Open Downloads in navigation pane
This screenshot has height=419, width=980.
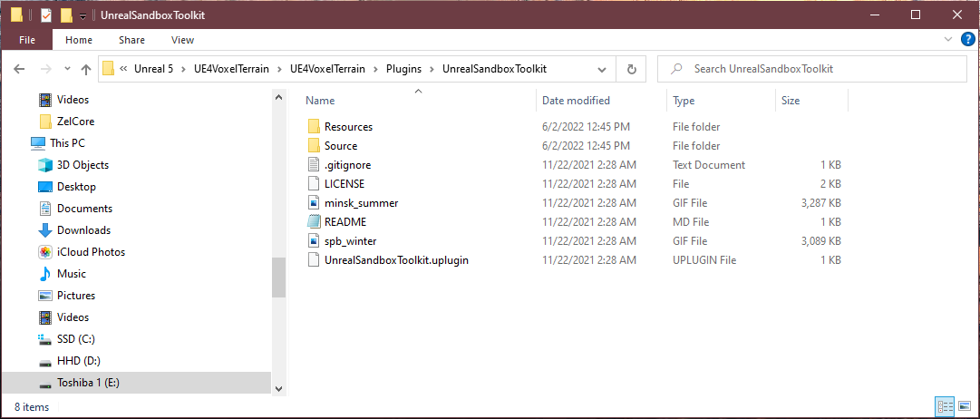pyautogui.click(x=83, y=230)
